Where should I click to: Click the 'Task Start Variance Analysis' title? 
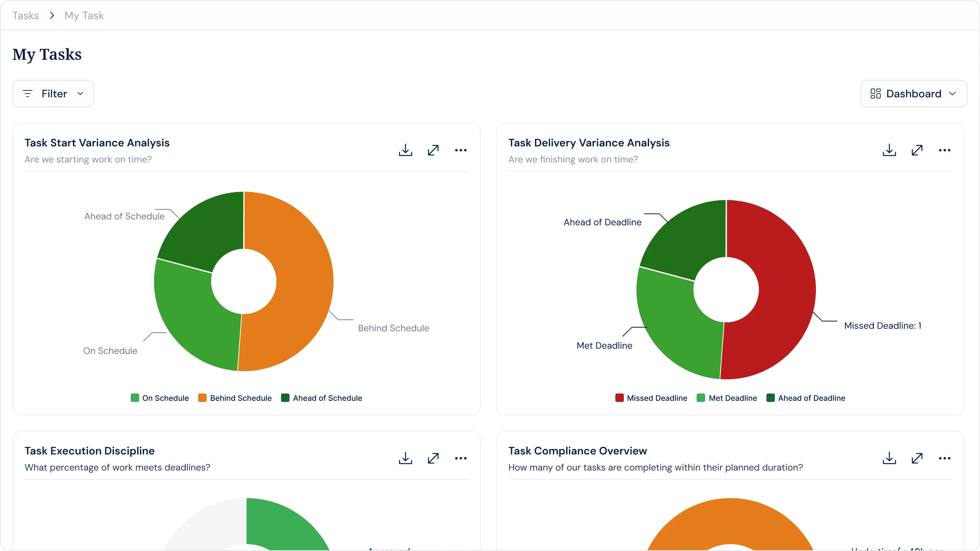pyautogui.click(x=97, y=143)
